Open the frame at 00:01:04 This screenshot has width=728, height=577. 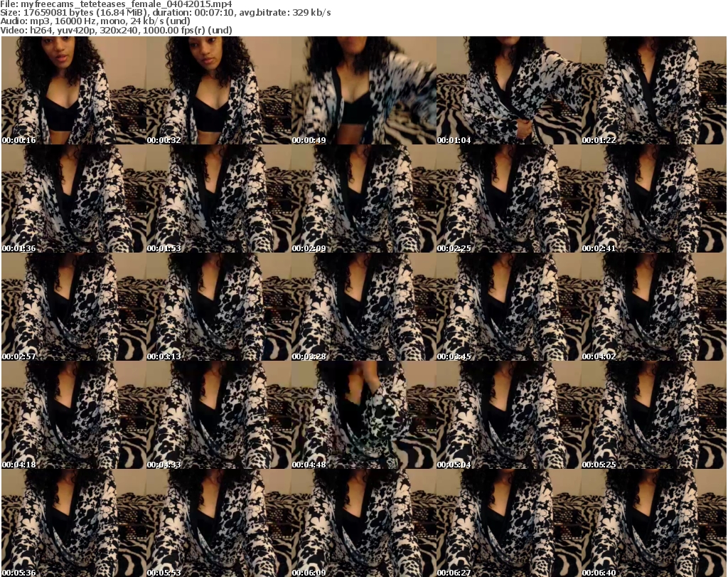[x=509, y=90]
